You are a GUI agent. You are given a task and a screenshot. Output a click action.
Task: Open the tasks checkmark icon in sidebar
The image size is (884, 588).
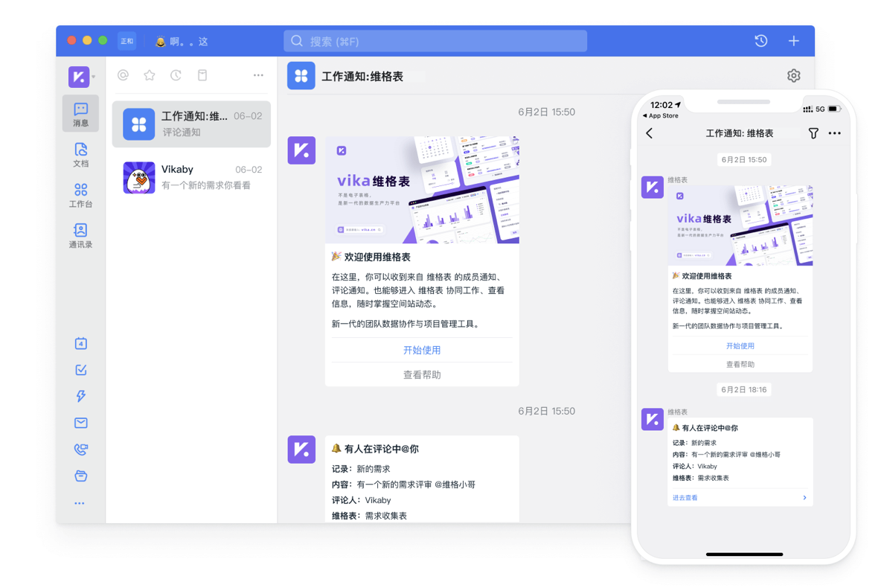pyautogui.click(x=80, y=370)
